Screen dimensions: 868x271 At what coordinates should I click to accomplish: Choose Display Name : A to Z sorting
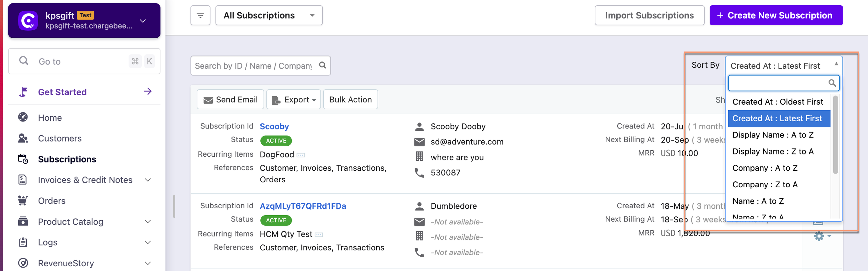coord(773,135)
